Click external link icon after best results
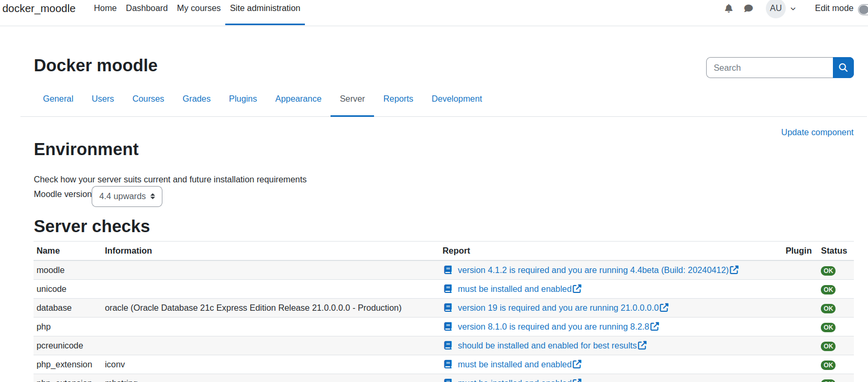The width and height of the screenshot is (868, 382). tap(642, 345)
